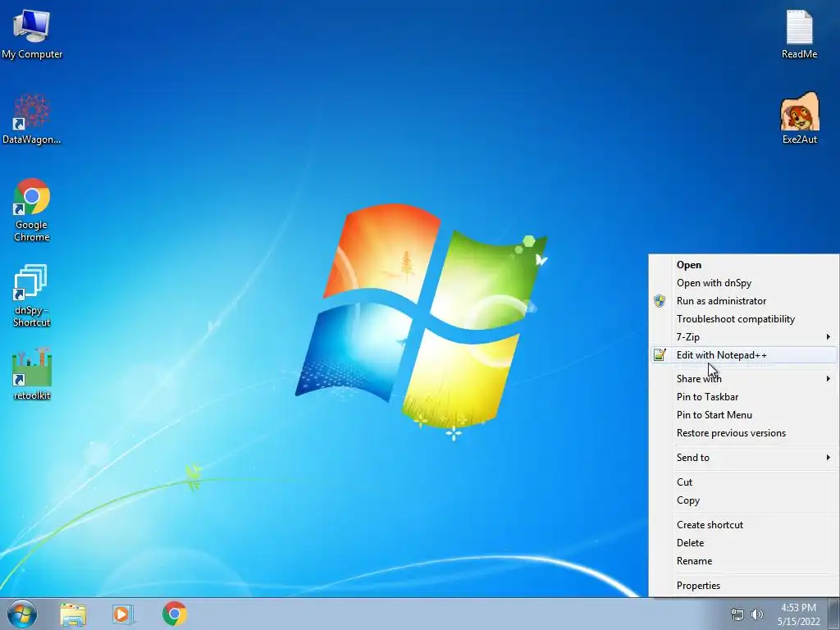Open Windows Explorer from the taskbar

(73, 614)
